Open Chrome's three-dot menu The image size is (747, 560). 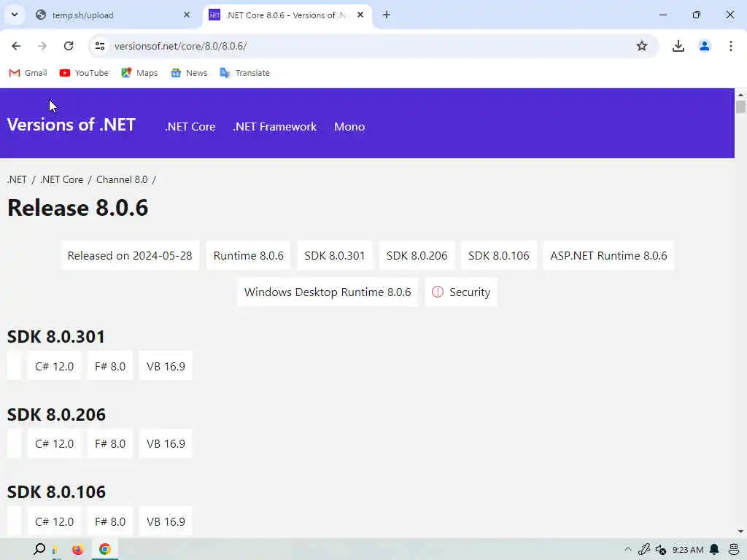coord(731,46)
